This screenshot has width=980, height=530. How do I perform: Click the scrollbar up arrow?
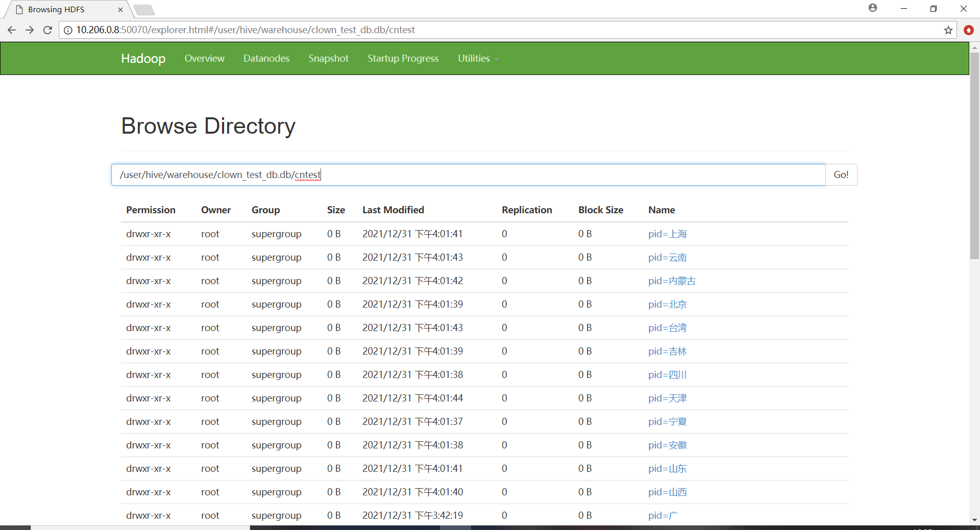point(974,47)
